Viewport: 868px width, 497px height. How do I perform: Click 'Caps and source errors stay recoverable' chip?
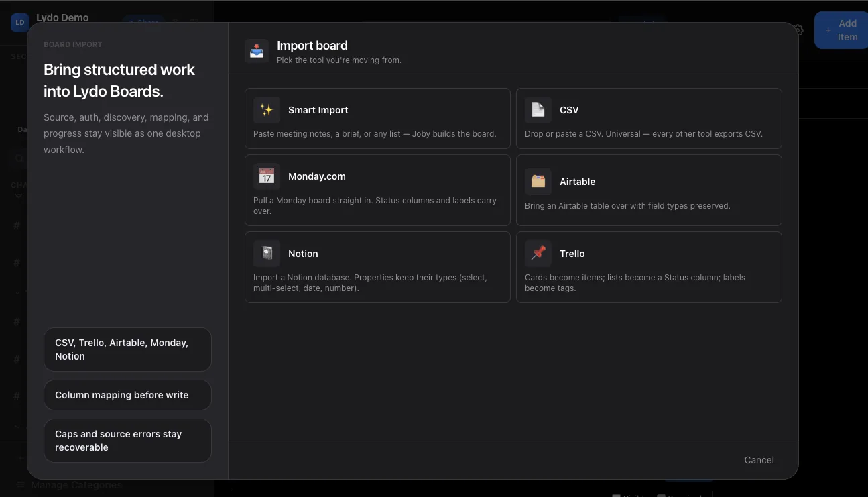(x=127, y=441)
